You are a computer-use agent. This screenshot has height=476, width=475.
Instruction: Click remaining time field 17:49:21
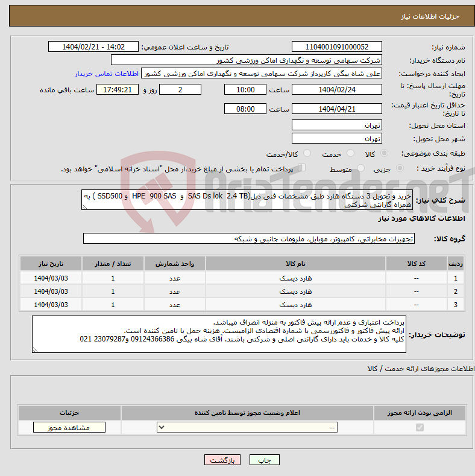118,89
